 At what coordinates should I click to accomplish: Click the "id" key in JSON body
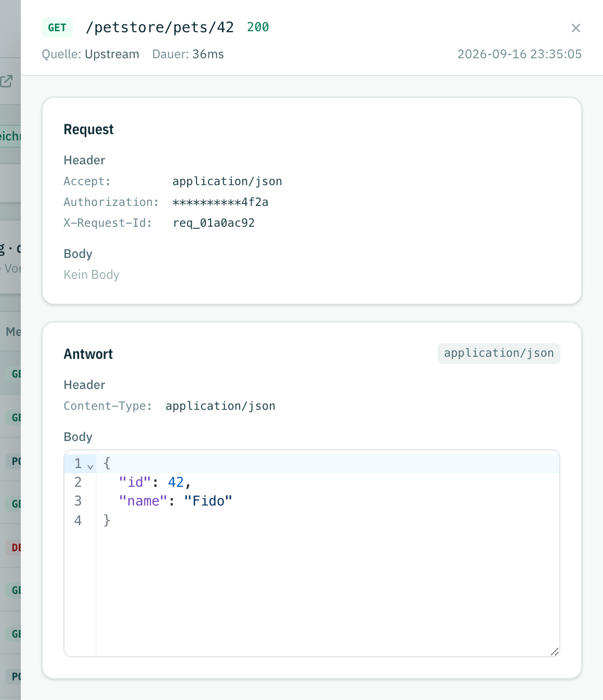(135, 482)
